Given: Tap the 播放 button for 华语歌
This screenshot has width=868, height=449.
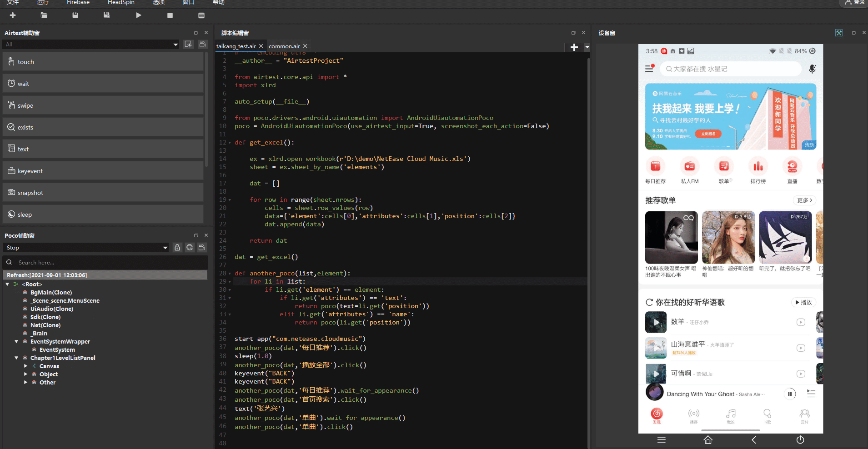Looking at the screenshot, I should point(803,302).
